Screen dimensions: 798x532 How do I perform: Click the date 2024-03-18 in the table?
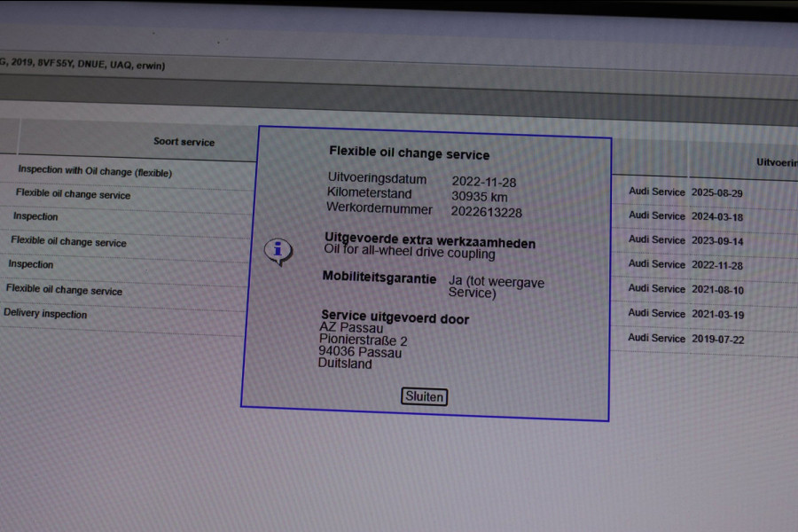pyautogui.click(x=717, y=217)
